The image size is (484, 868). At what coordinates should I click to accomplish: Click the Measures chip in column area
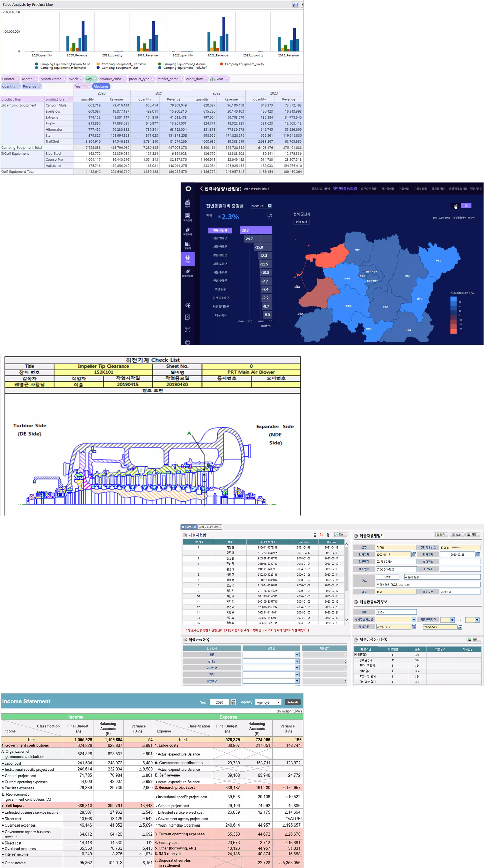point(101,87)
